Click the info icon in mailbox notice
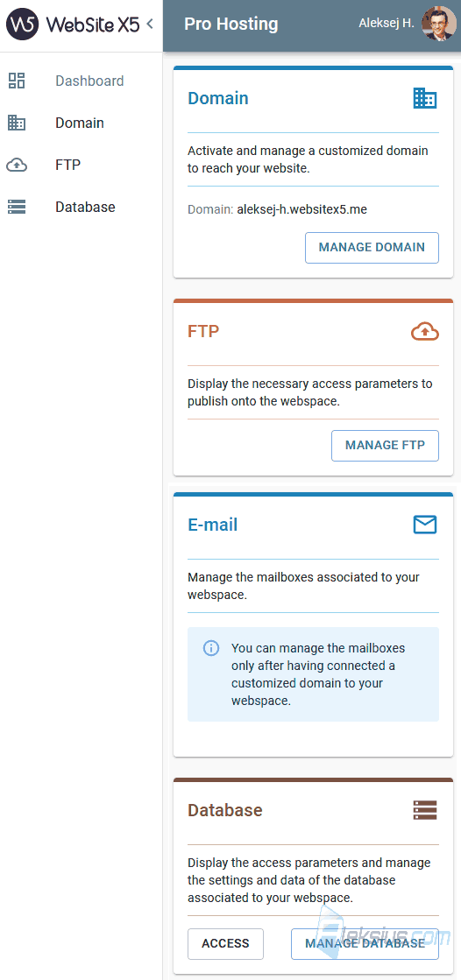 (x=211, y=648)
